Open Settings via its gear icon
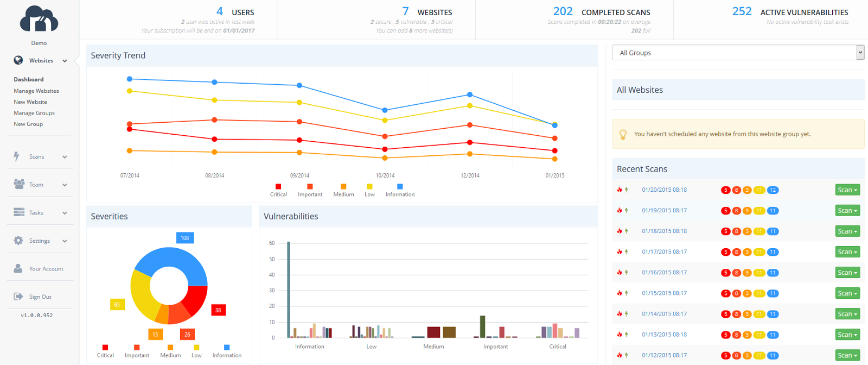 (18, 241)
